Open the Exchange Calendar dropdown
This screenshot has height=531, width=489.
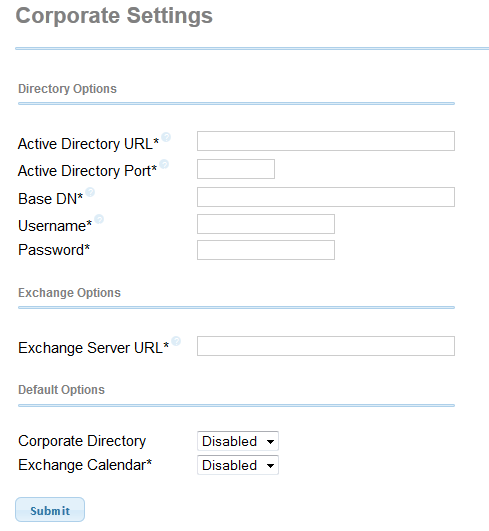click(238, 465)
